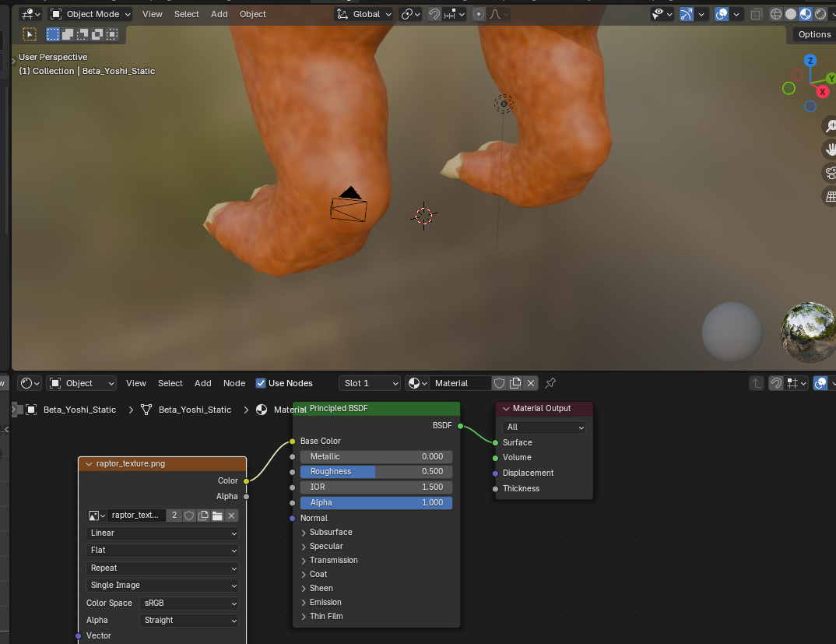
Task: Open the Linear interpolation dropdown
Action: (162, 533)
